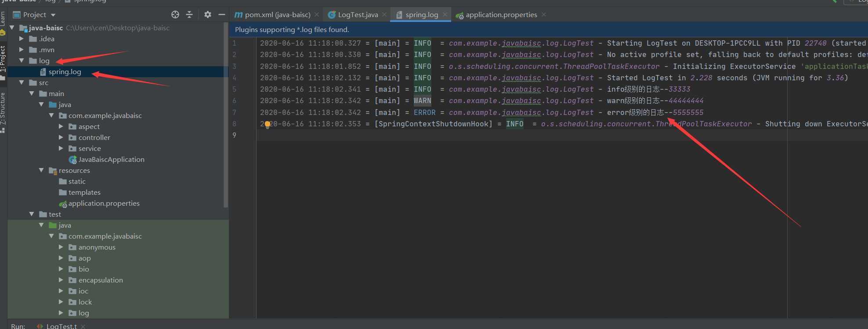Image resolution: width=868 pixels, height=329 pixels.
Task: Collapse the java-baisc project root
Action: 12,28
